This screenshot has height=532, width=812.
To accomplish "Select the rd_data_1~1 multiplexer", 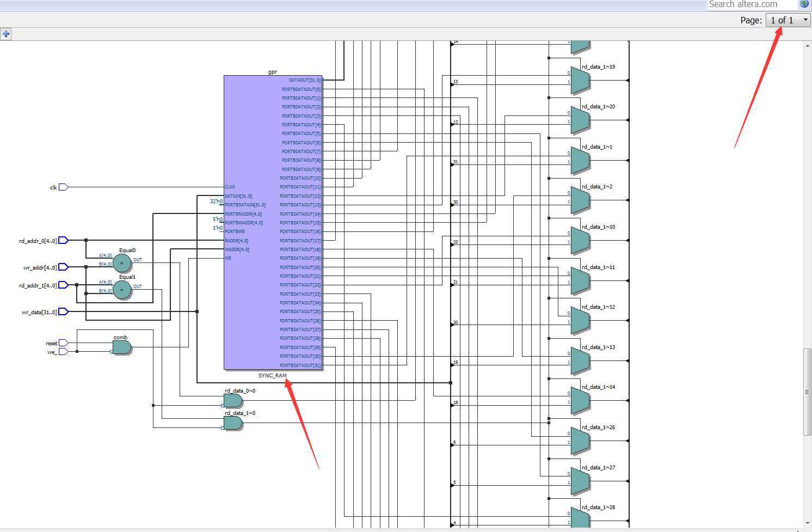I will pos(580,161).
